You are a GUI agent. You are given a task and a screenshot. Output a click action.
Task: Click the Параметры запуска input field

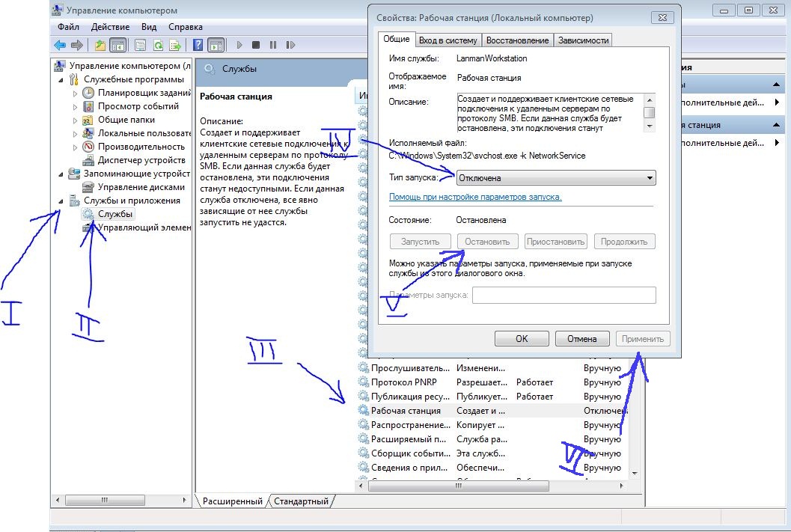564,295
